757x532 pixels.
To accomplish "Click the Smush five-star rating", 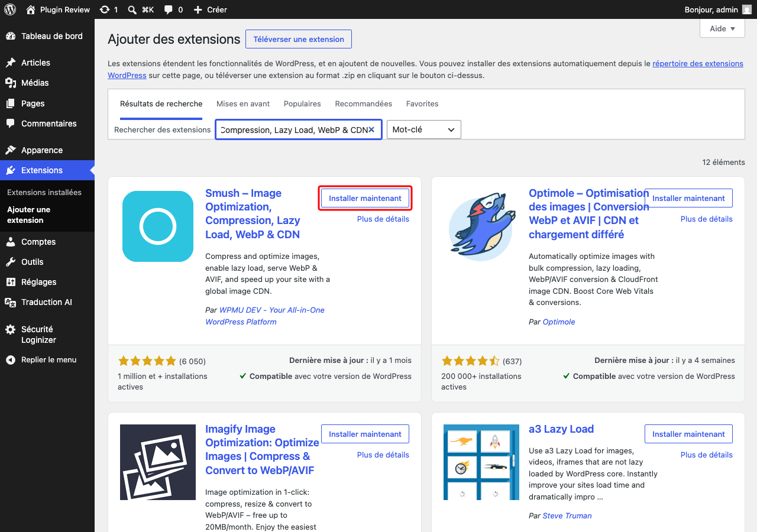I will point(147,361).
